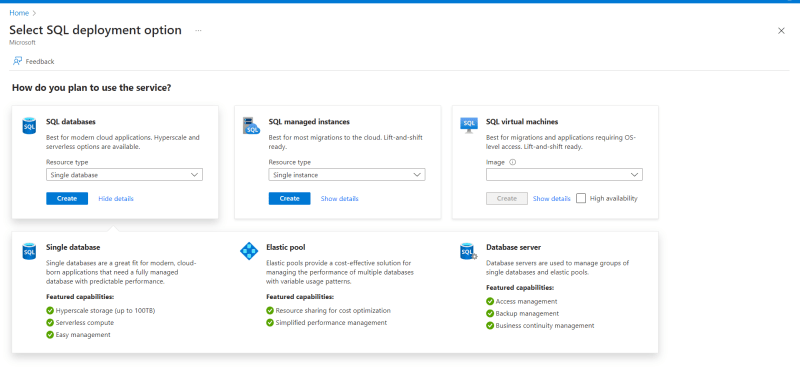800x372 pixels.
Task: Click green check beside Hyperscale storage
Action: [x=49, y=310]
